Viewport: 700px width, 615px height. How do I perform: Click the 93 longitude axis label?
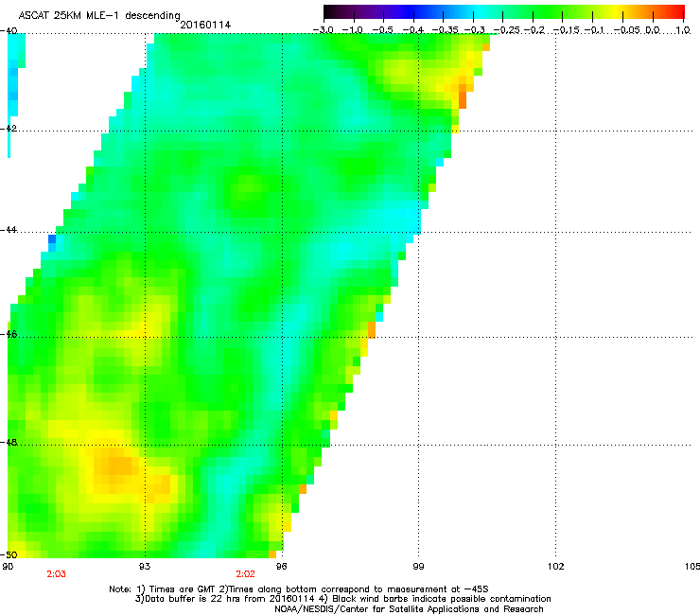click(145, 567)
